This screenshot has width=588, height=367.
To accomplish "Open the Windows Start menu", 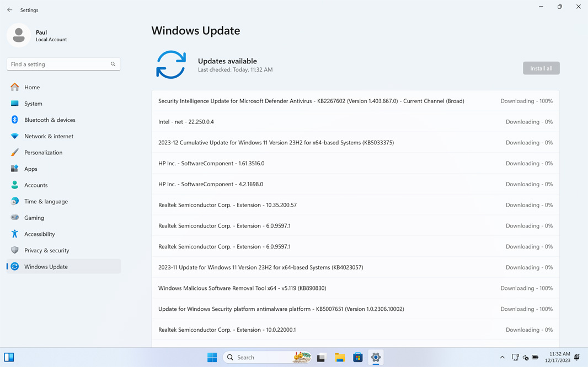I will pos(212,357).
